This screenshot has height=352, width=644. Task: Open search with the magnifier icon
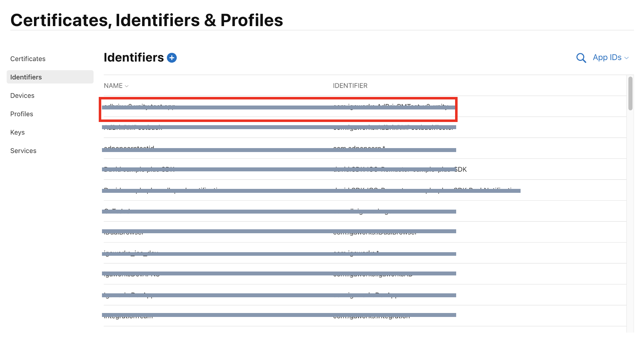[x=581, y=58]
